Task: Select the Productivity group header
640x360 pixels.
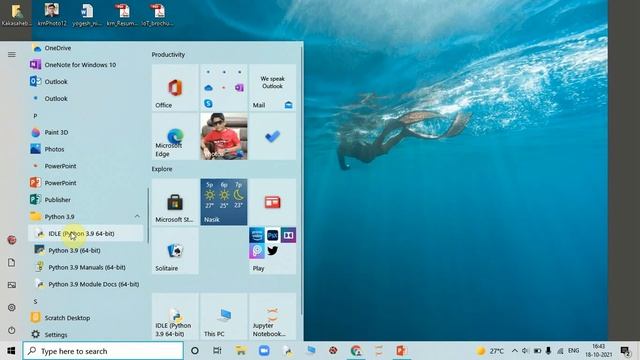Action: 168,54
